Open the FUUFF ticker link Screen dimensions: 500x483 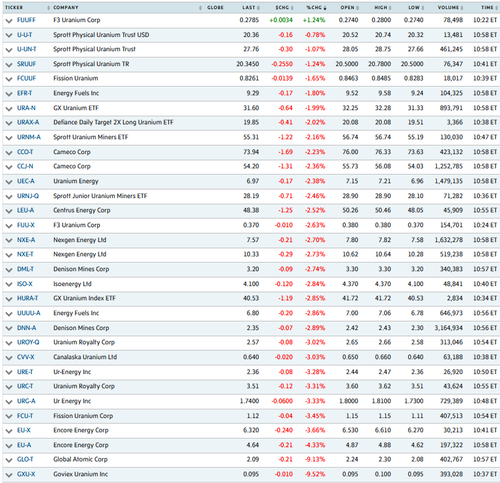pyautogui.click(x=26, y=20)
